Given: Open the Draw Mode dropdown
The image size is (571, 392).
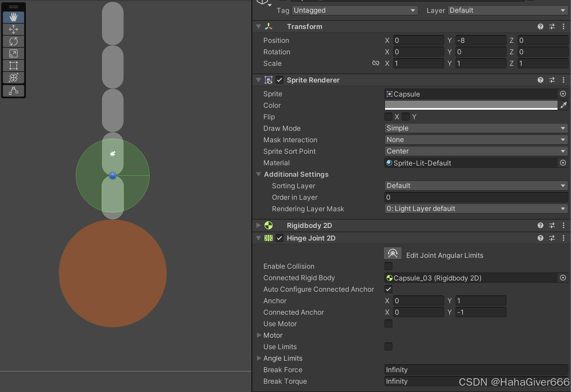Looking at the screenshot, I should (476, 128).
